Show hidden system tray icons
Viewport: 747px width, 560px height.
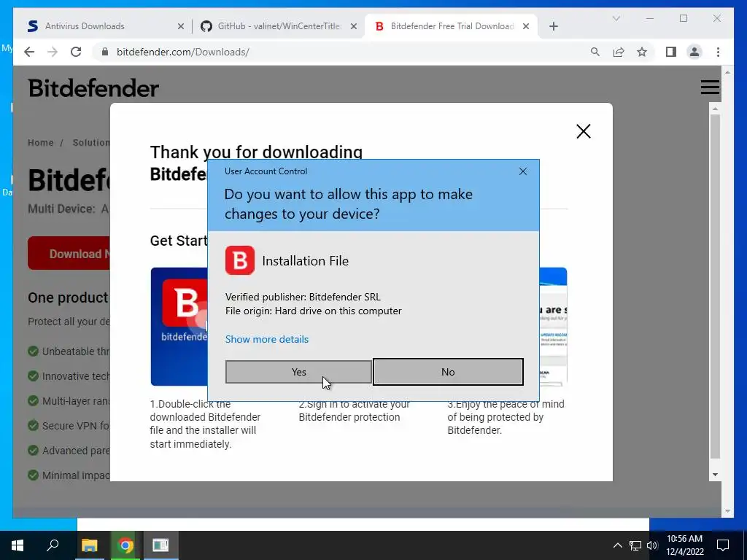pos(617,545)
